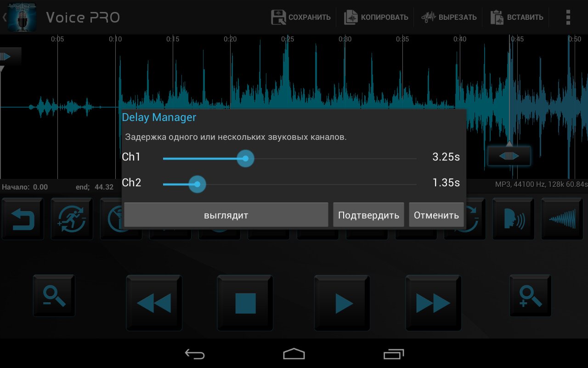
Task: Click the Вставить paste button
Action: click(x=517, y=17)
